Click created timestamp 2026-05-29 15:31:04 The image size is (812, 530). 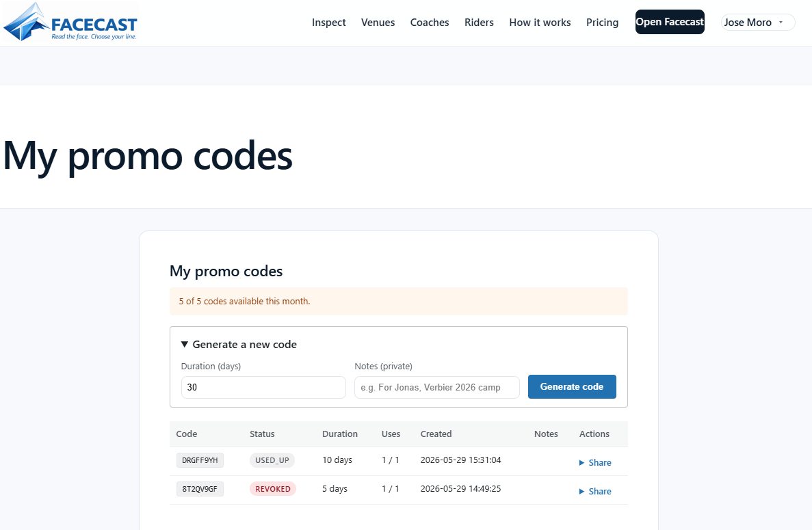(x=460, y=460)
